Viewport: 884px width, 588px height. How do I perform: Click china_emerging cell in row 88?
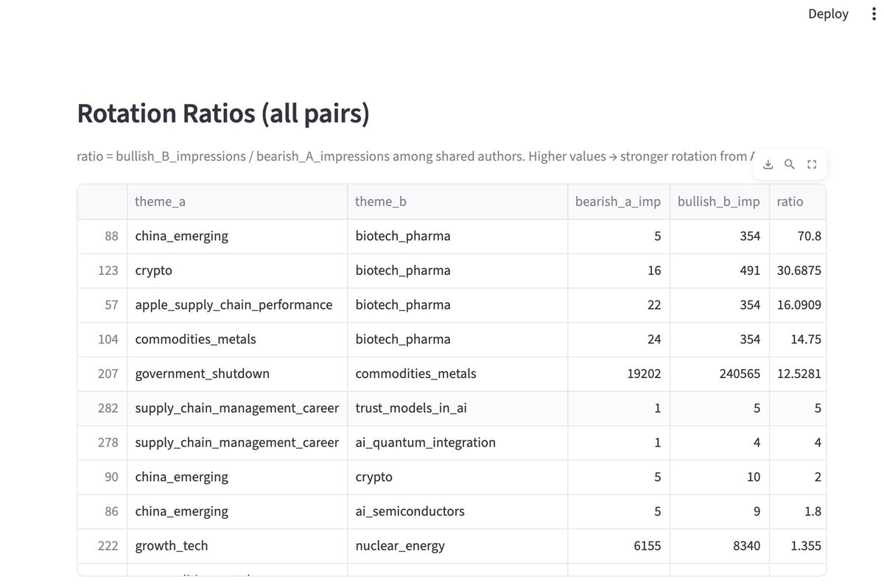[x=237, y=236]
